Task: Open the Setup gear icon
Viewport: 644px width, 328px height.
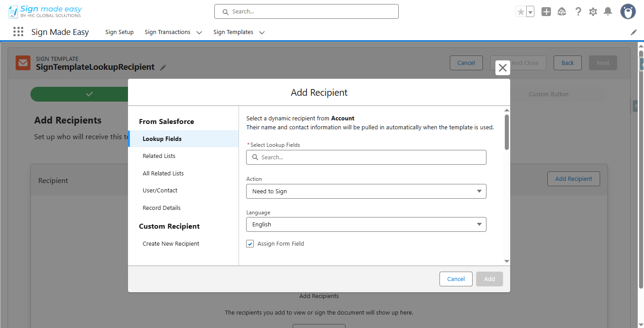Action: point(593,12)
